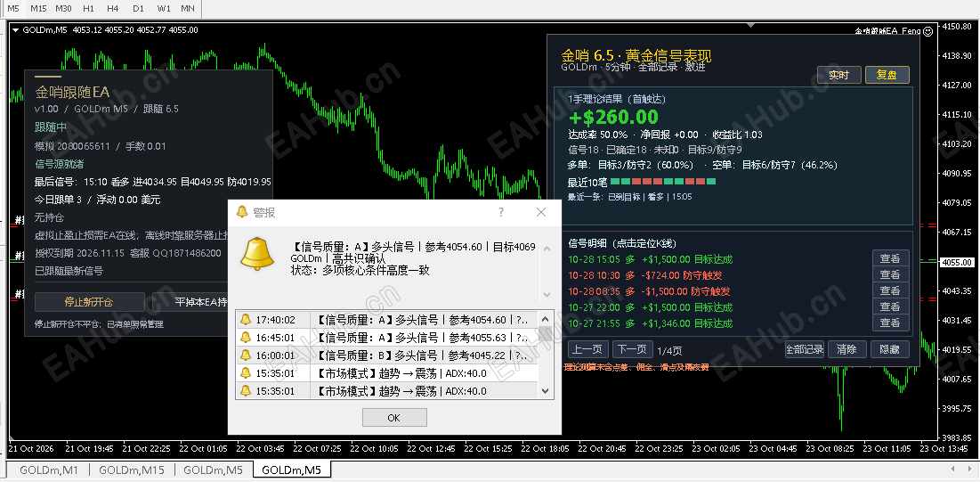Click the alert list scroll-up arrow
The image size is (980, 482).
[x=545, y=318]
